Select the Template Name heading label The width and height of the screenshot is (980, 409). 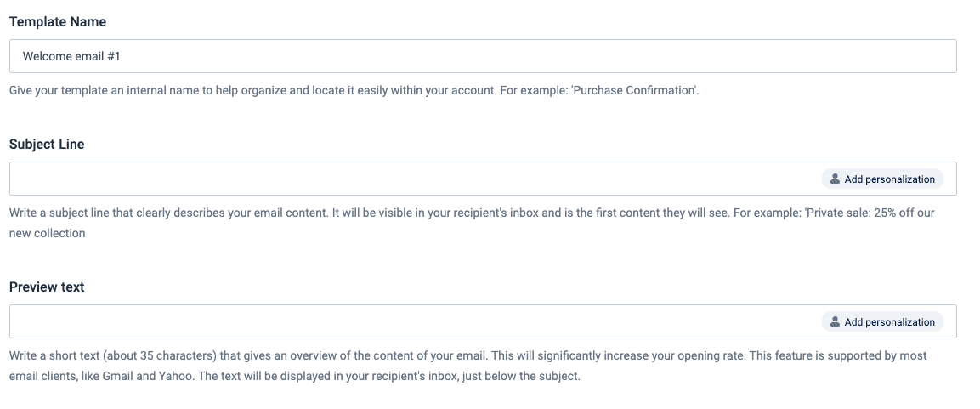pos(58,22)
